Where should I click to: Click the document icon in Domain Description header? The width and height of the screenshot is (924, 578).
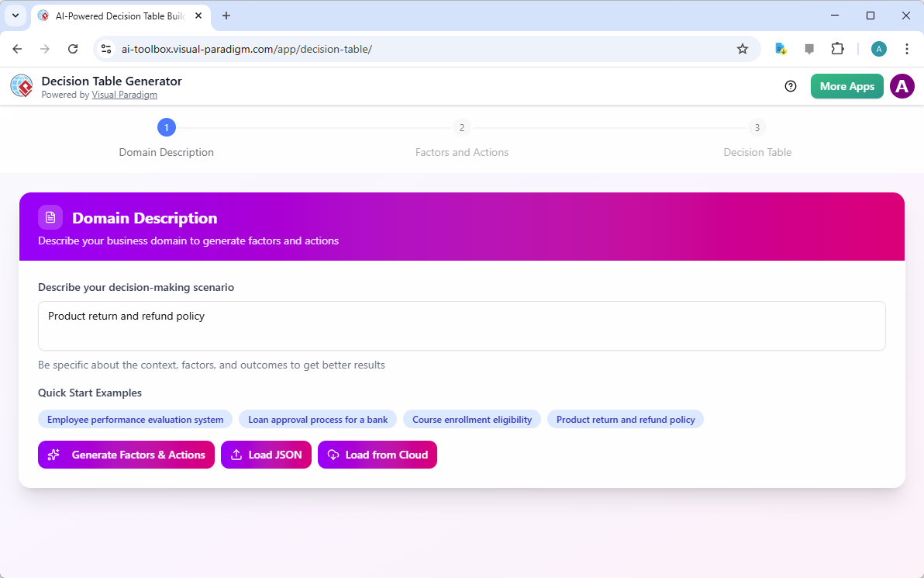[x=50, y=217]
